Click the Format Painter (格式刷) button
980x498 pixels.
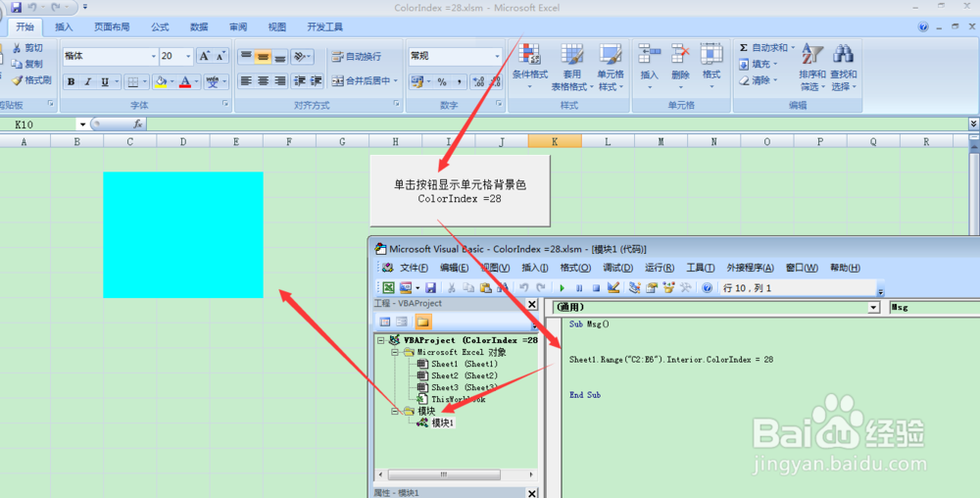pos(32,80)
